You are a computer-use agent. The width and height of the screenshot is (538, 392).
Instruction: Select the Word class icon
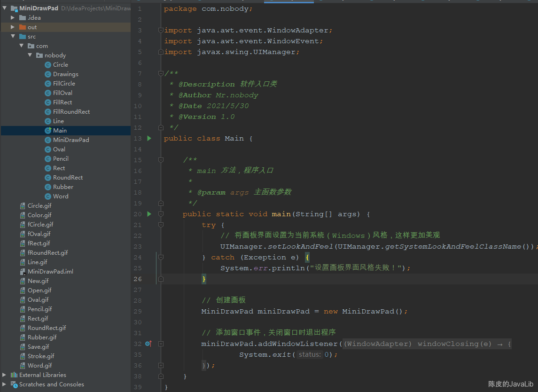[x=48, y=196]
